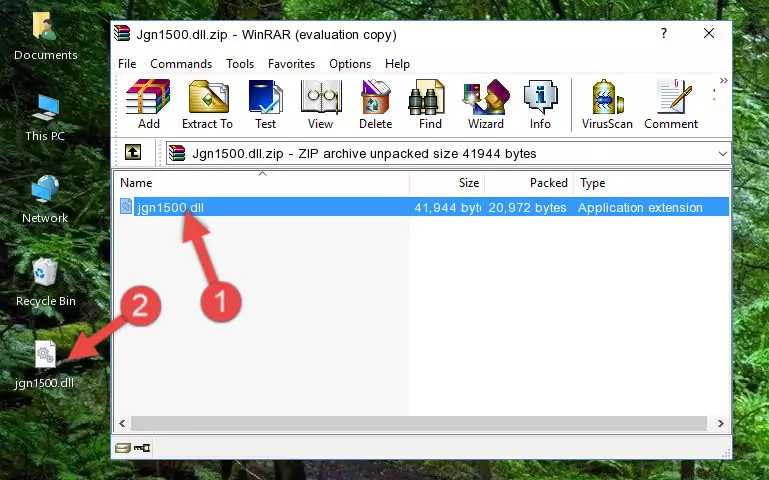Open the Options menu
This screenshot has width=769, height=480.
coord(350,64)
